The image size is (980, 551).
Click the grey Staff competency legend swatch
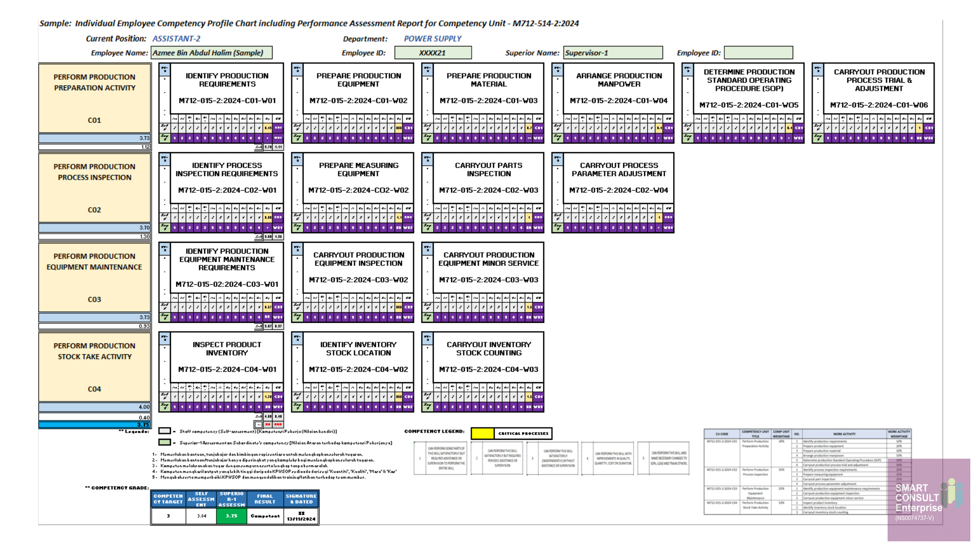[x=164, y=431]
